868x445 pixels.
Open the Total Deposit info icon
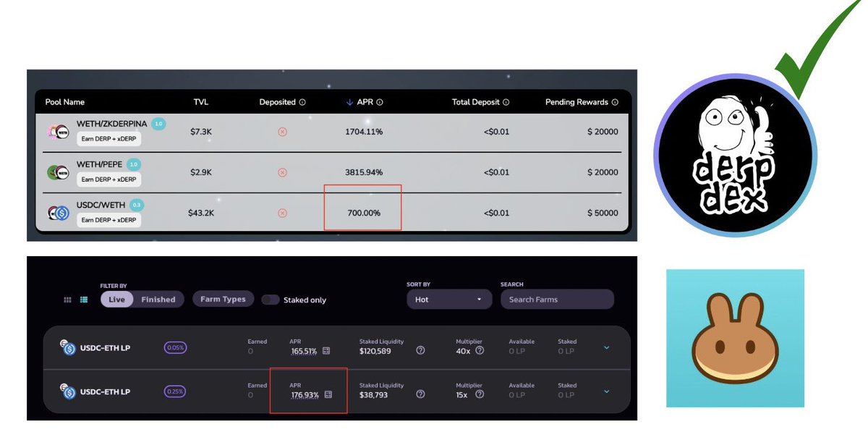tap(506, 102)
